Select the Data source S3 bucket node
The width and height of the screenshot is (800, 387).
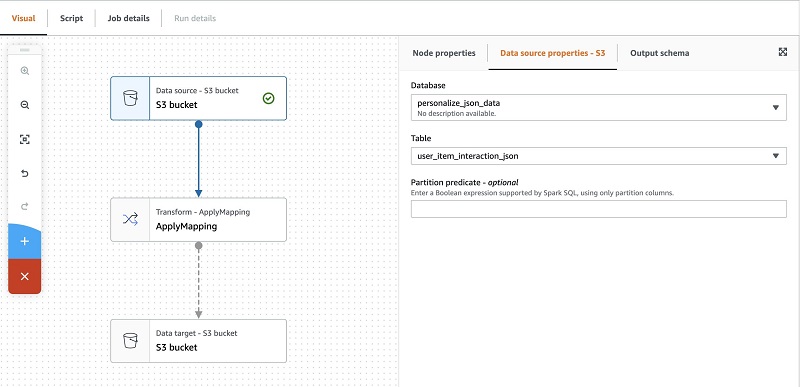click(198, 98)
